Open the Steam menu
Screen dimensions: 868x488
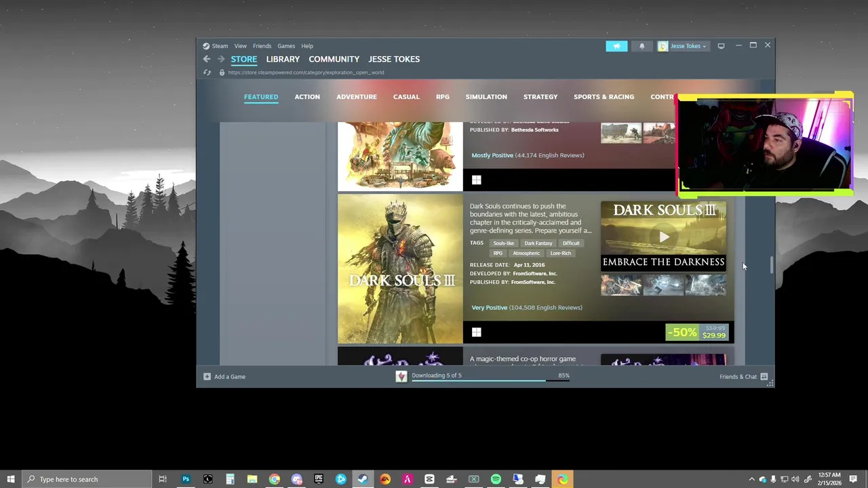click(216, 46)
